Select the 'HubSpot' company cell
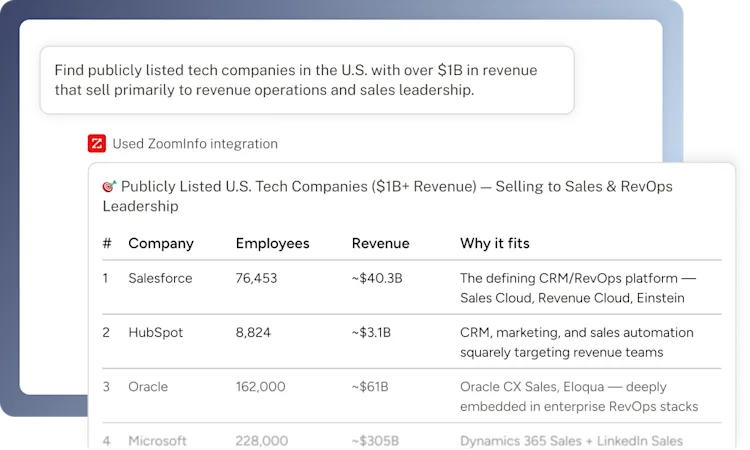Screen dimensions: 750x450 tap(155, 332)
